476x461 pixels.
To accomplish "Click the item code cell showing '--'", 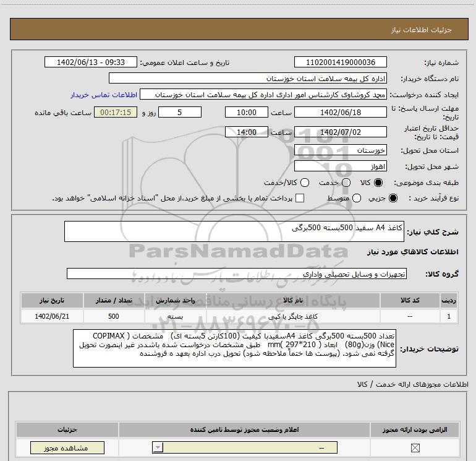I will (x=410, y=316).
